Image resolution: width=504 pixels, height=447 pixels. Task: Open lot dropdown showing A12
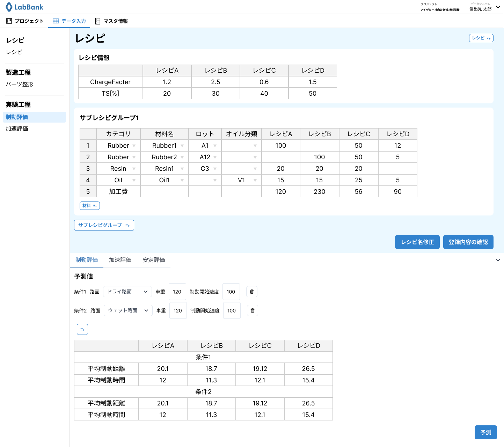(215, 157)
